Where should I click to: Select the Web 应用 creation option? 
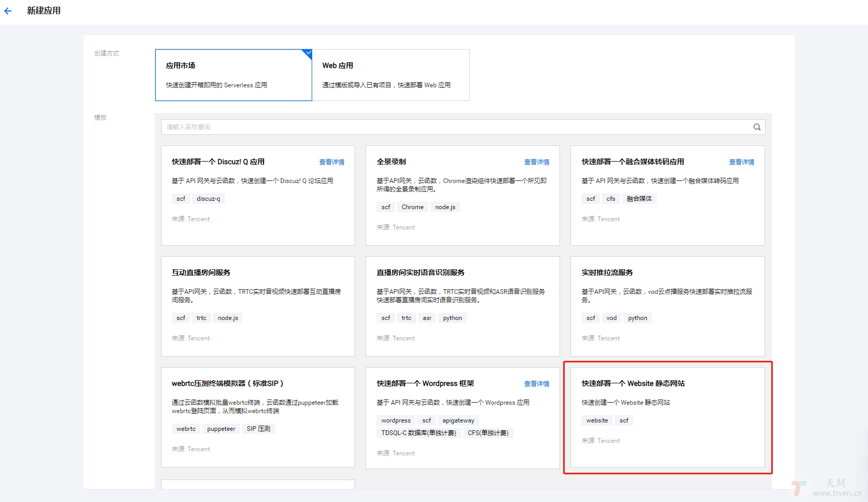point(391,75)
